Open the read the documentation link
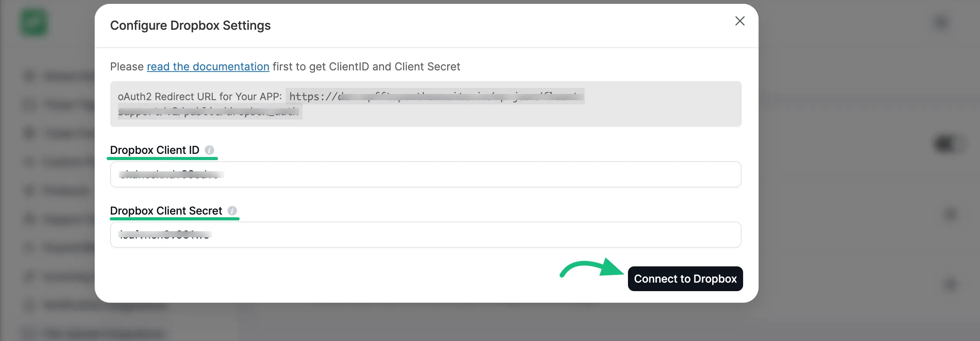980x341 pixels. (208, 66)
